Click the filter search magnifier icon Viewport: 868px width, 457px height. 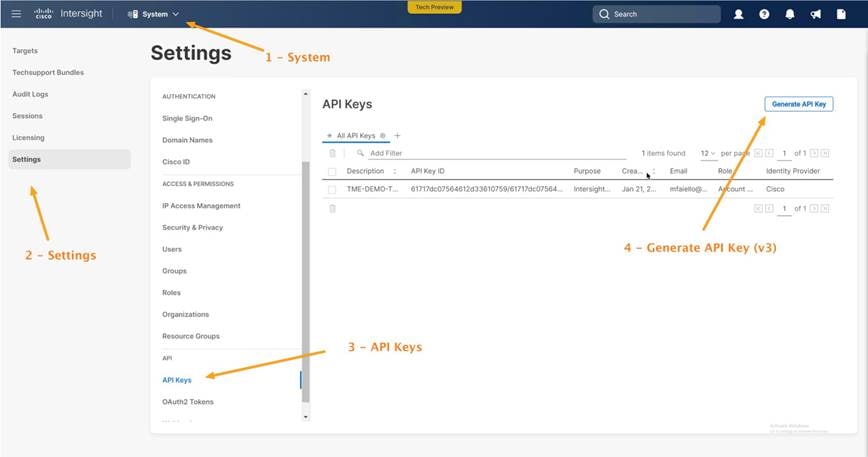(360, 153)
